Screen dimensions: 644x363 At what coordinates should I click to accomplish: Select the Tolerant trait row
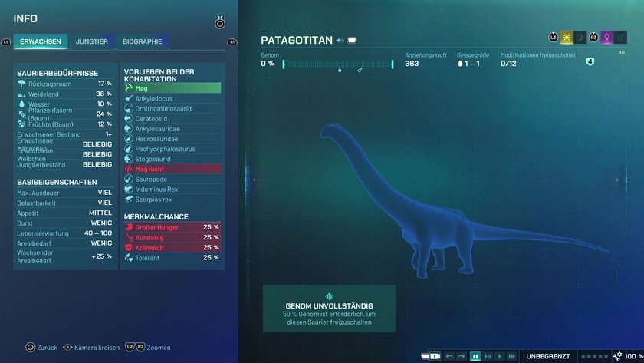coord(172,258)
